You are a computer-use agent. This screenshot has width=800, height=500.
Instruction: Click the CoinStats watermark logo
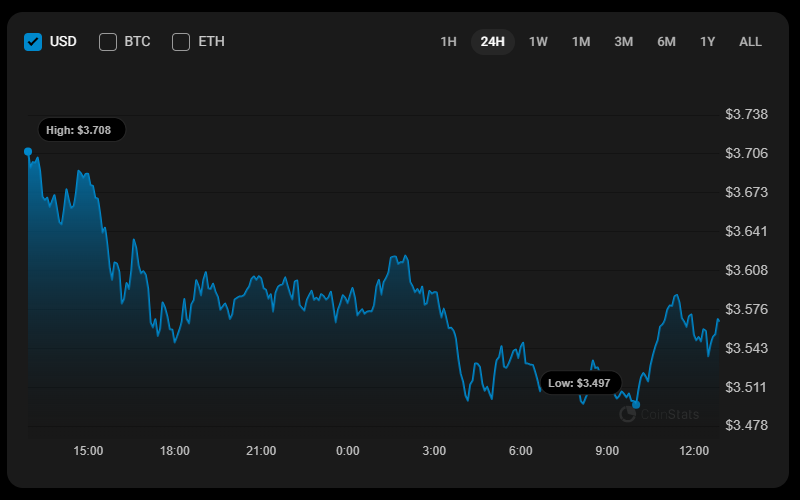[x=659, y=414]
